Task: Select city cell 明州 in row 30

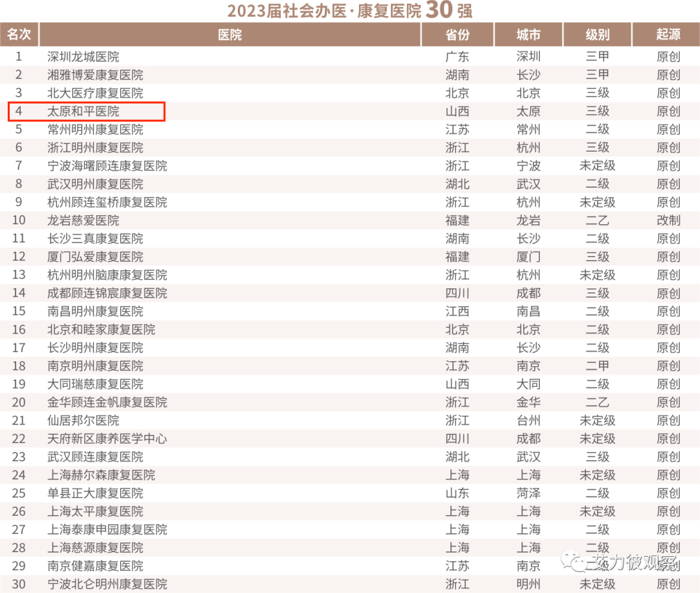Action: click(x=529, y=584)
